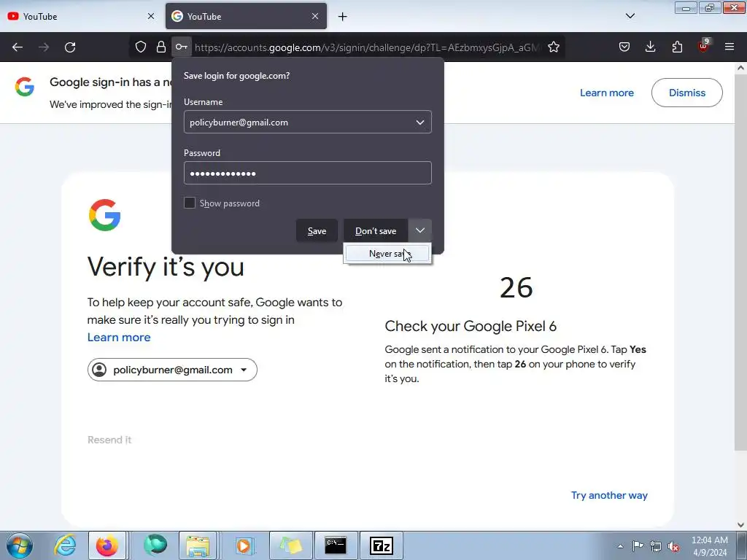Image resolution: width=747 pixels, height=560 pixels.
Task: Click Save to store the login
Action: click(x=317, y=231)
